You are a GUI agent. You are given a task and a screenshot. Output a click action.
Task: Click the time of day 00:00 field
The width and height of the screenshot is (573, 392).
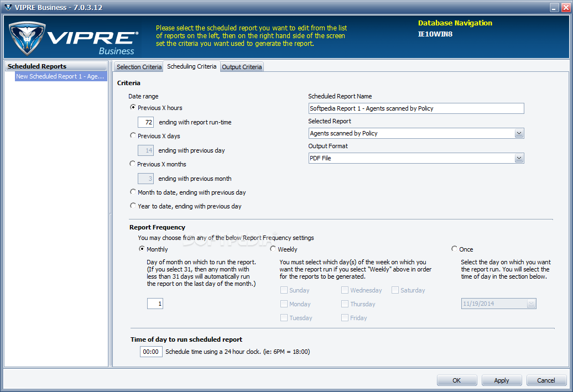point(151,352)
